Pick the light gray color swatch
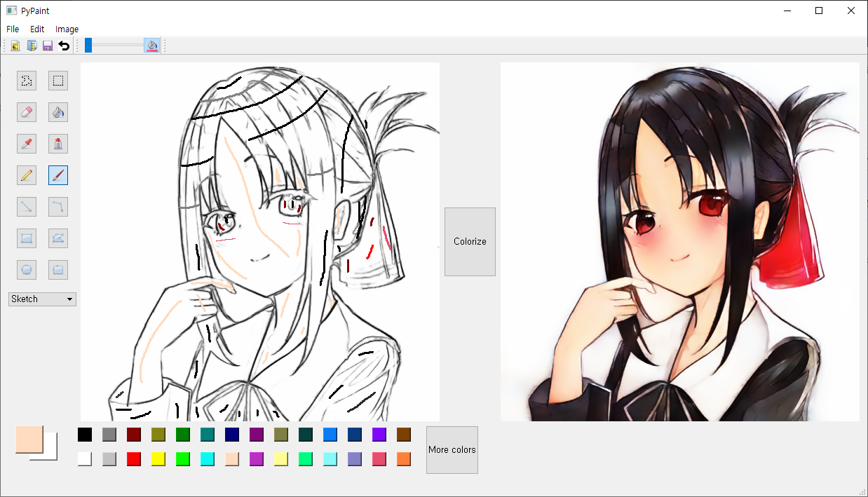 click(x=109, y=459)
